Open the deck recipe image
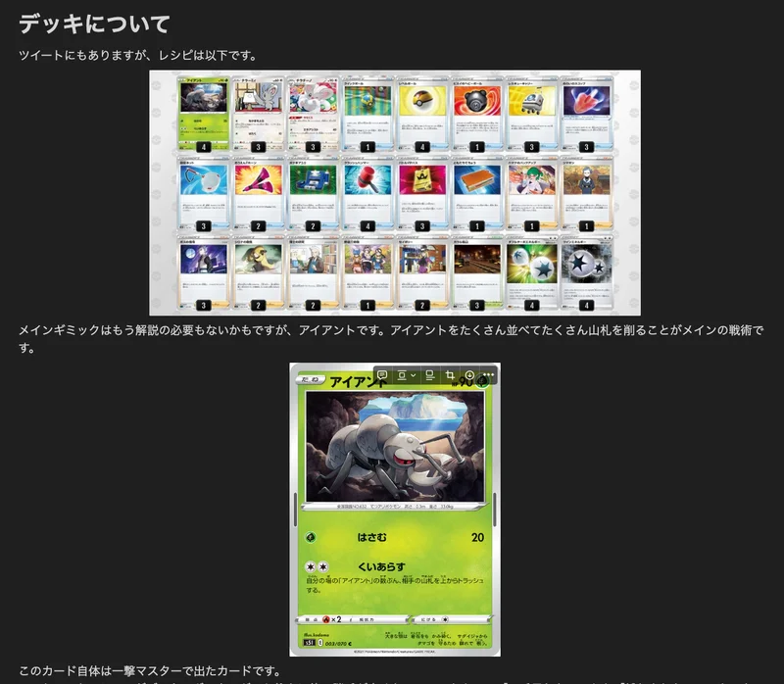The image size is (784, 684). 394,192
